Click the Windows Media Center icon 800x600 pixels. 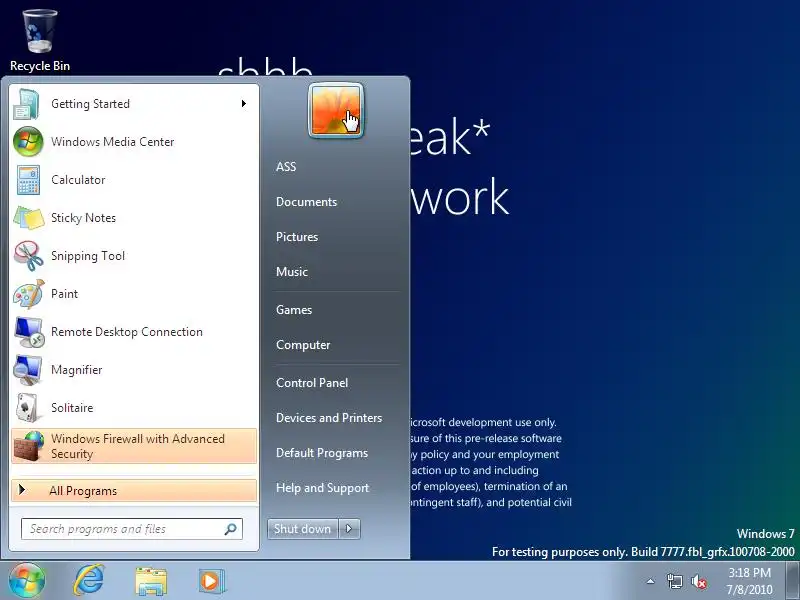(28, 141)
